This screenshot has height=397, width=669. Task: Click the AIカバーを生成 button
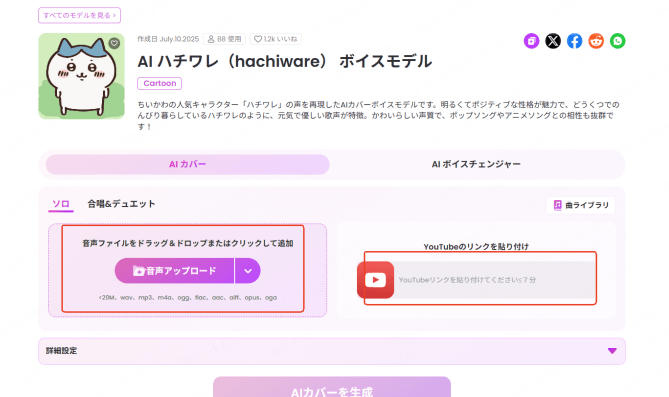(332, 388)
